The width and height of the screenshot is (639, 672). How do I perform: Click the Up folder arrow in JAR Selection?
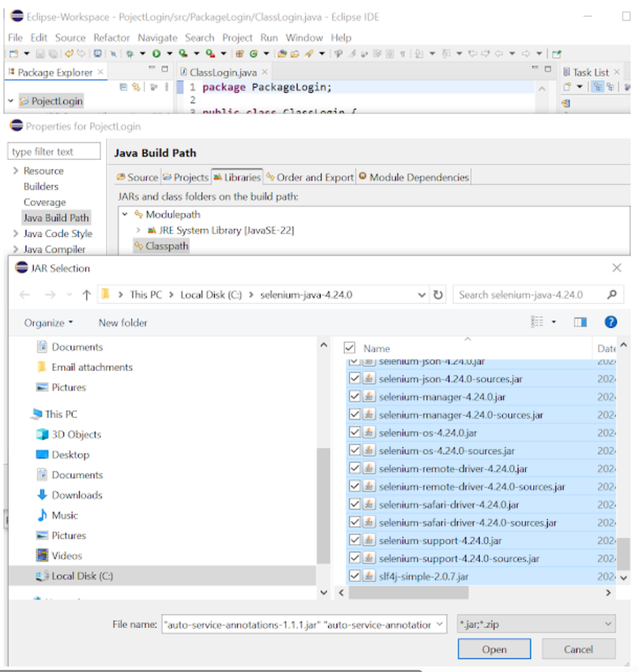(86, 295)
